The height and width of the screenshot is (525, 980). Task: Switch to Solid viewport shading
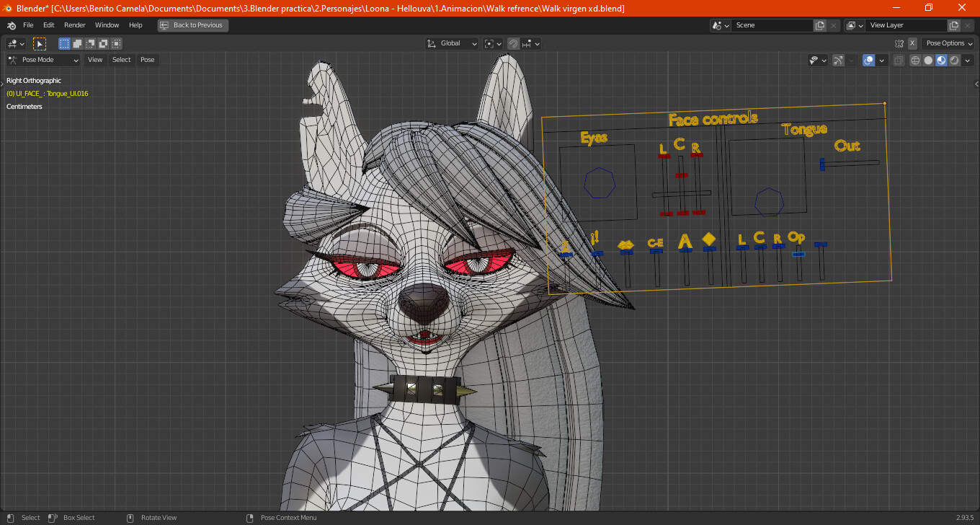pos(927,60)
